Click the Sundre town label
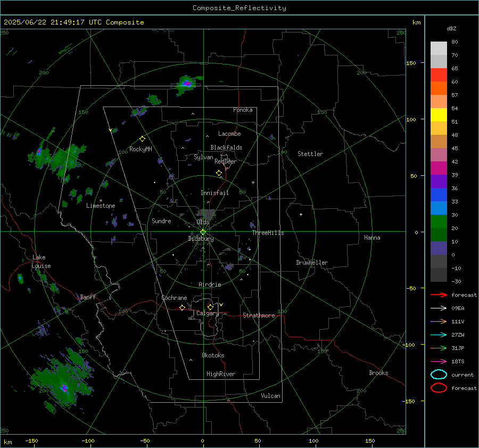The image size is (479, 448). pyautogui.click(x=161, y=221)
